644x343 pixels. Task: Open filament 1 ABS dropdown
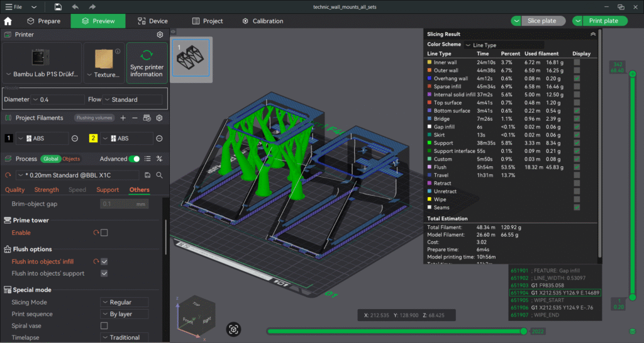(42, 138)
